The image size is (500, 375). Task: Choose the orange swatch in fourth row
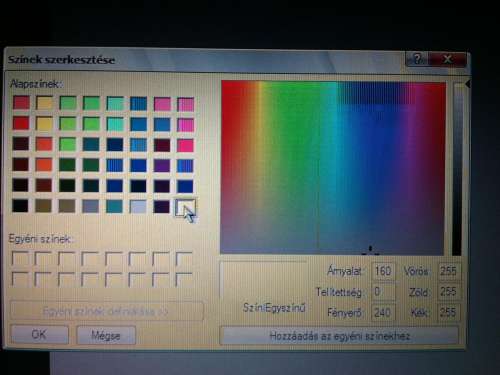coord(44,165)
